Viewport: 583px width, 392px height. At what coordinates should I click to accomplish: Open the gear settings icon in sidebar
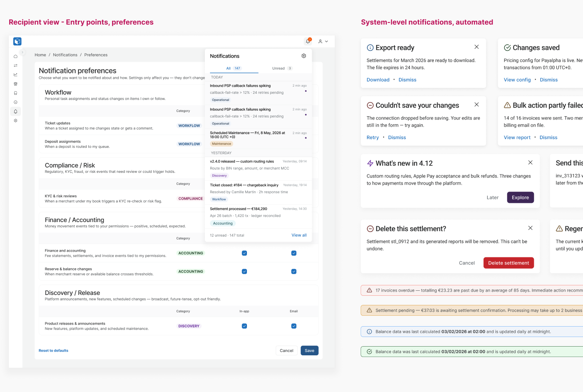click(15, 120)
